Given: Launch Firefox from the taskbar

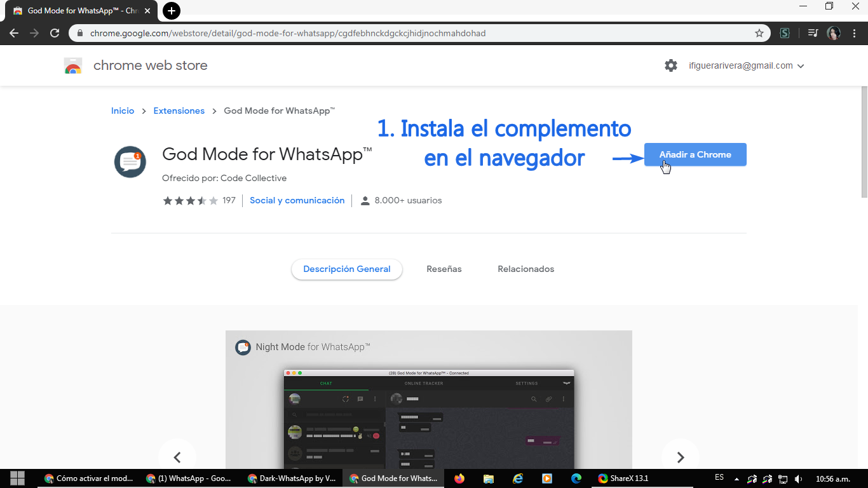Looking at the screenshot, I should (459, 478).
